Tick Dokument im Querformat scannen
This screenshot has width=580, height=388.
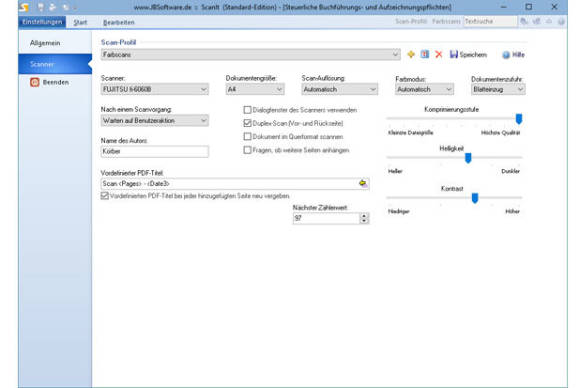point(247,136)
